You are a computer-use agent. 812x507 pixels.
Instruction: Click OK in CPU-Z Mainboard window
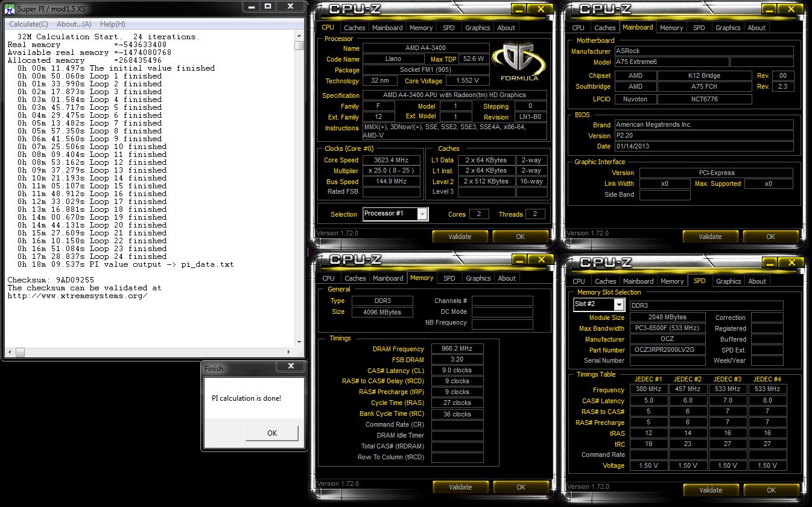click(770, 237)
